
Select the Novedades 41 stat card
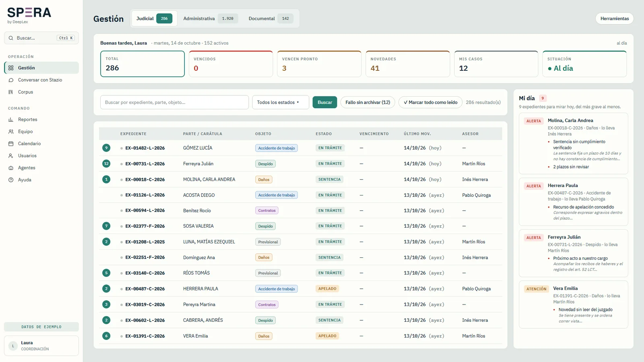coord(408,64)
